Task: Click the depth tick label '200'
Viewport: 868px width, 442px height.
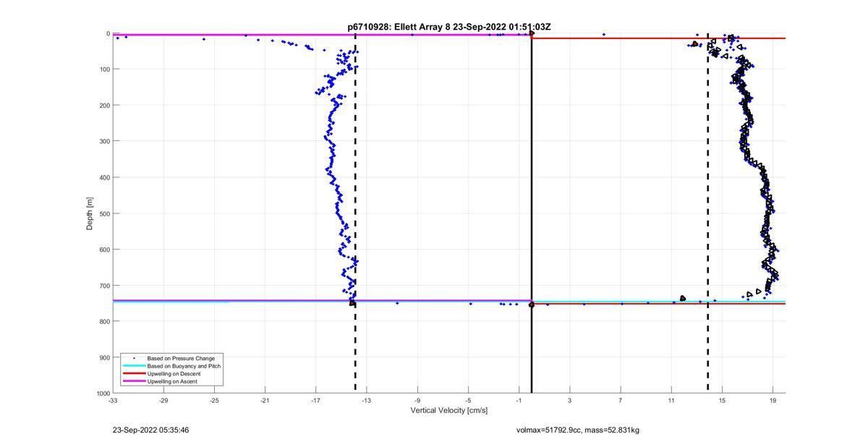Action: tap(103, 106)
